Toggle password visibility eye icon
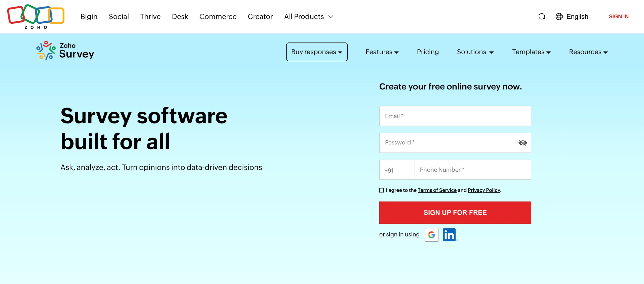Image resolution: width=644 pixels, height=284 pixels. tap(522, 143)
